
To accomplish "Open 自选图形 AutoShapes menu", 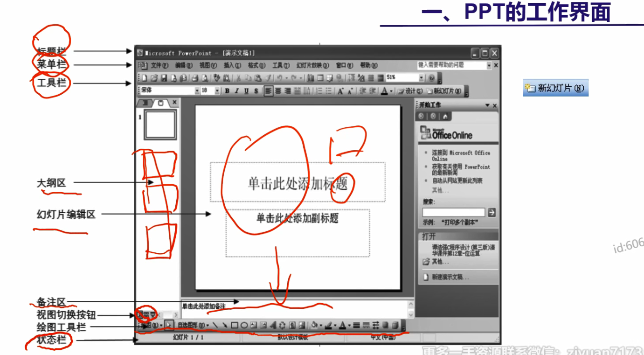I will (194, 325).
